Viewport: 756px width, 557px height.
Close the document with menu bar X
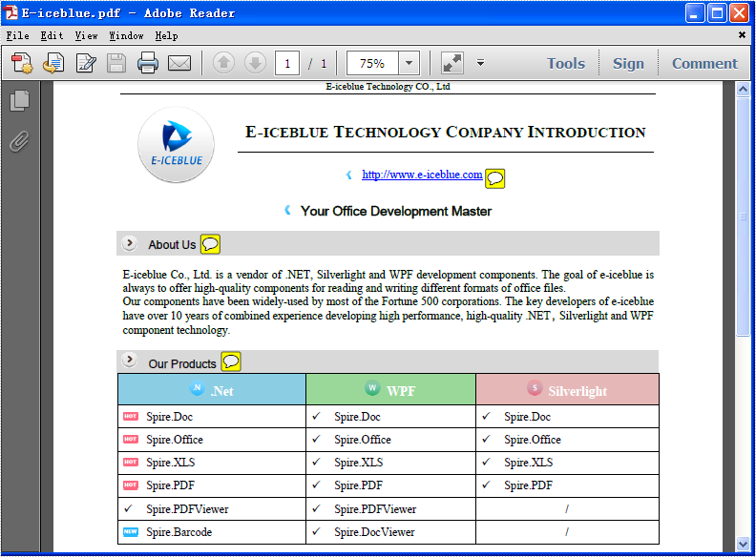(x=742, y=34)
